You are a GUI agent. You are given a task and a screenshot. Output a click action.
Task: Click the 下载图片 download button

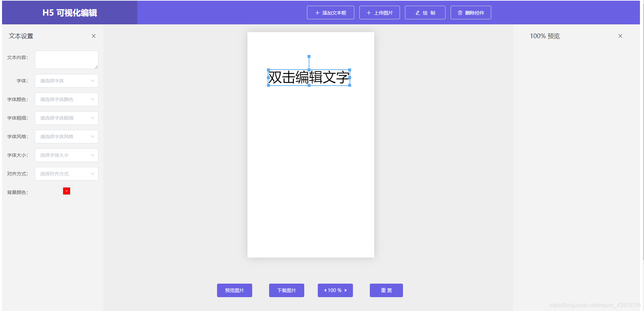point(286,290)
